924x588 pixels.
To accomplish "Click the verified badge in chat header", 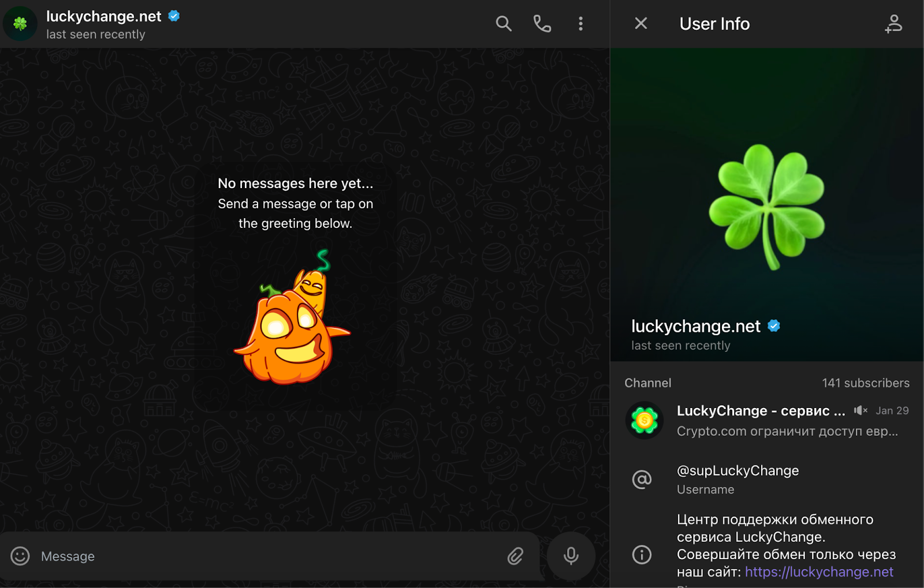I will pos(174,16).
